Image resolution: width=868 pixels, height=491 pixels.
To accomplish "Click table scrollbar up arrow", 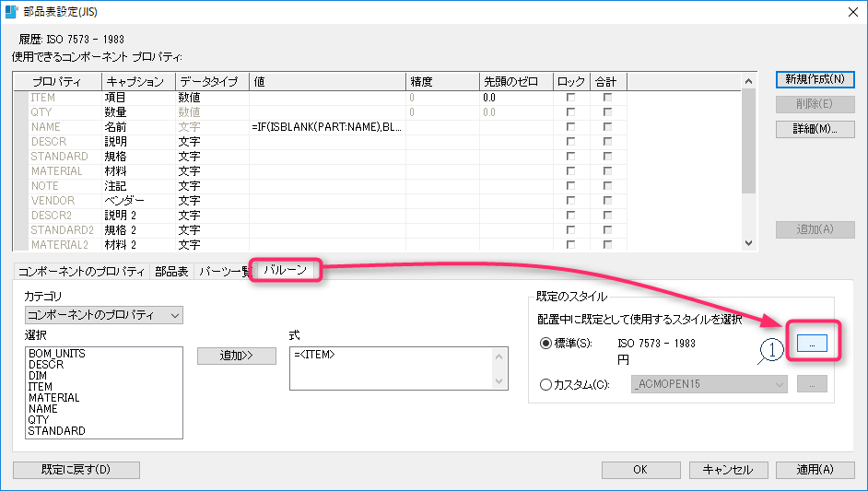I will [x=748, y=81].
